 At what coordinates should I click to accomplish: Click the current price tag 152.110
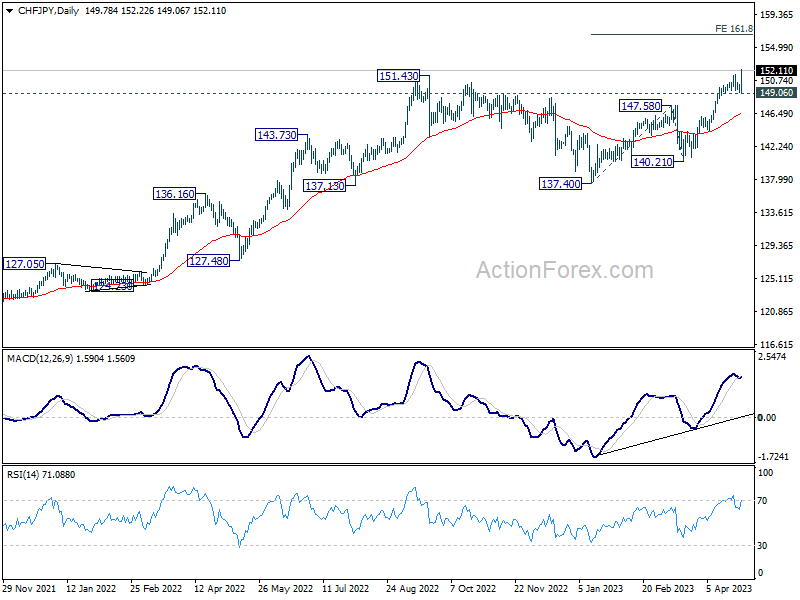click(x=776, y=70)
